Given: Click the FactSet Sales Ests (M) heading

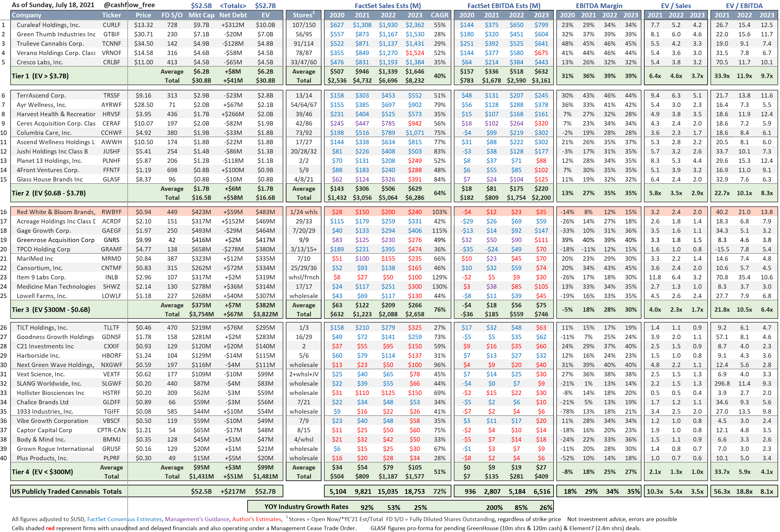Looking at the screenshot, I should [388, 6].
